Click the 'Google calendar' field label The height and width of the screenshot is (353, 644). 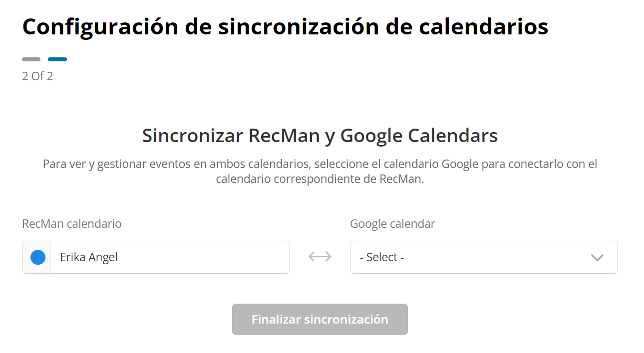point(392,224)
